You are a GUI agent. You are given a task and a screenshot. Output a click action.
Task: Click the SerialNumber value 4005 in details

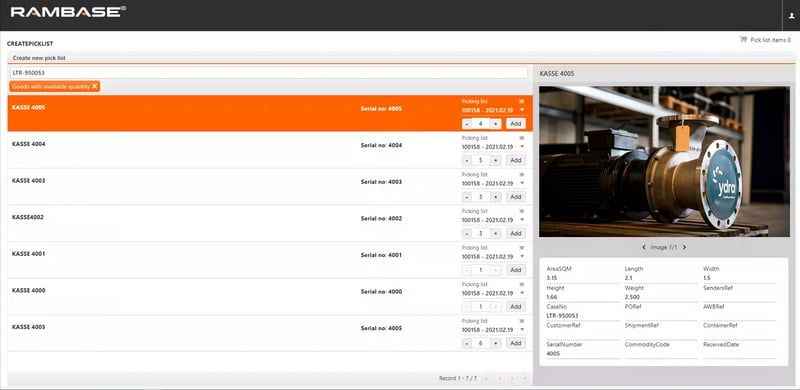[553, 353]
